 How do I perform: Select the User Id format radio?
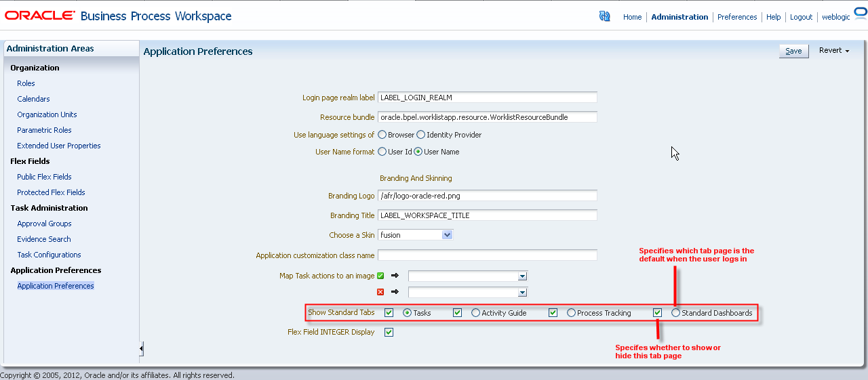pos(382,152)
